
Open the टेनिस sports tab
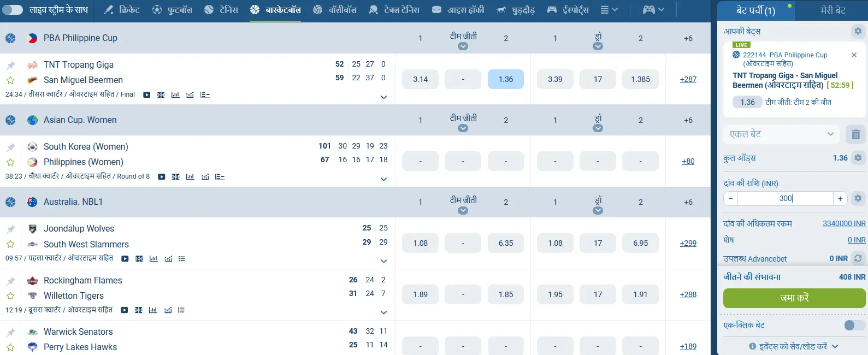click(221, 10)
